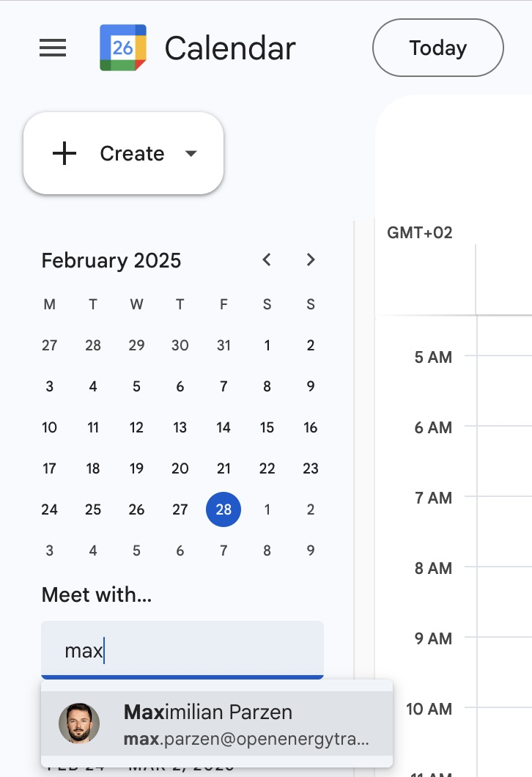
Task: Click the 'Meet with' search field
Action: pos(182,650)
